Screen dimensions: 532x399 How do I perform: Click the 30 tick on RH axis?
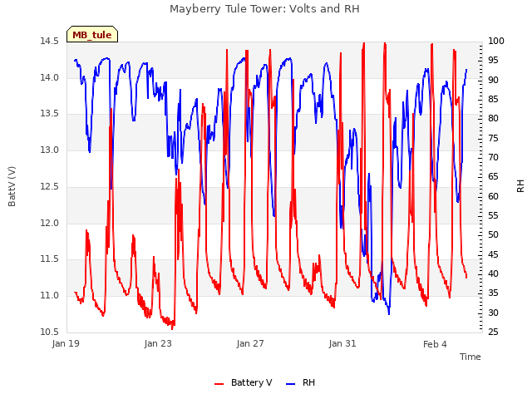tap(493, 313)
